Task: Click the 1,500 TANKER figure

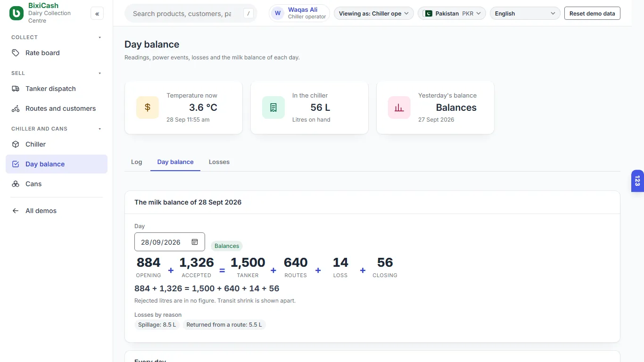Action: tap(248, 267)
